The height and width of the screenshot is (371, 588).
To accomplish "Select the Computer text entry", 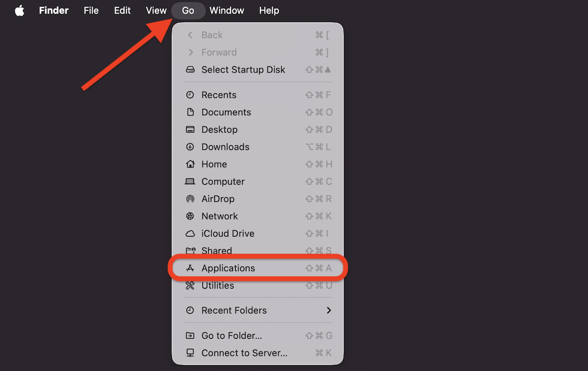I will click(223, 181).
